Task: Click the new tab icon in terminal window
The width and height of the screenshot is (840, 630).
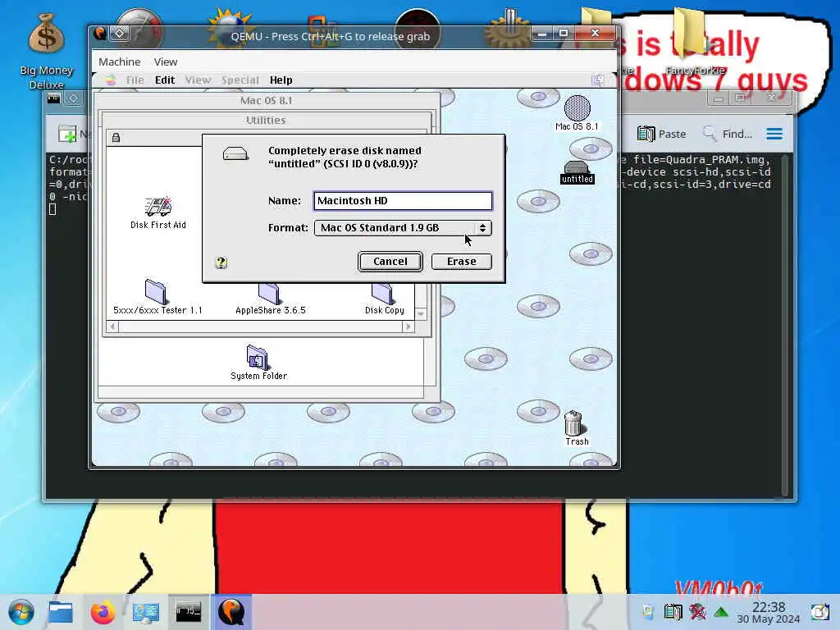Action: pos(67,134)
